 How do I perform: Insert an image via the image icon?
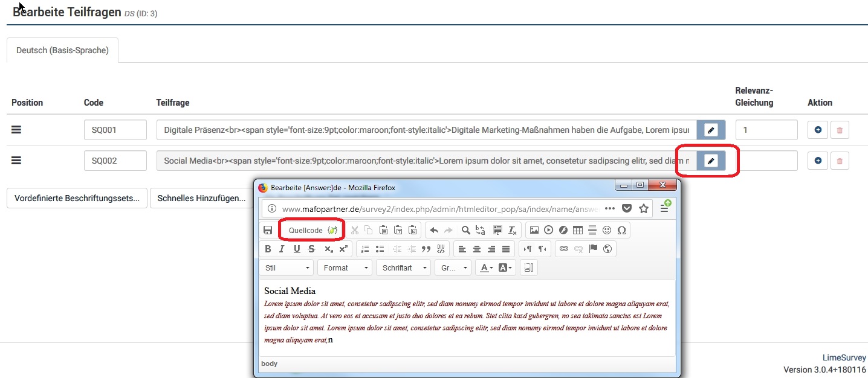(x=534, y=230)
